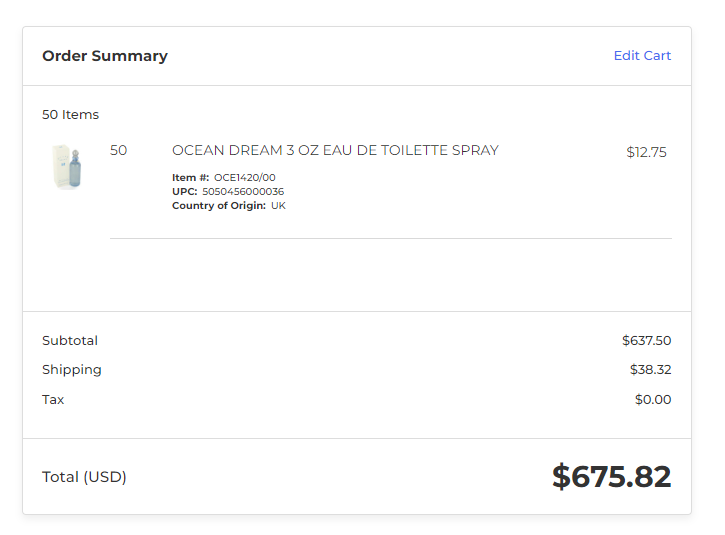725x535 pixels.
Task: Click the Subtotal label
Action: tap(70, 341)
